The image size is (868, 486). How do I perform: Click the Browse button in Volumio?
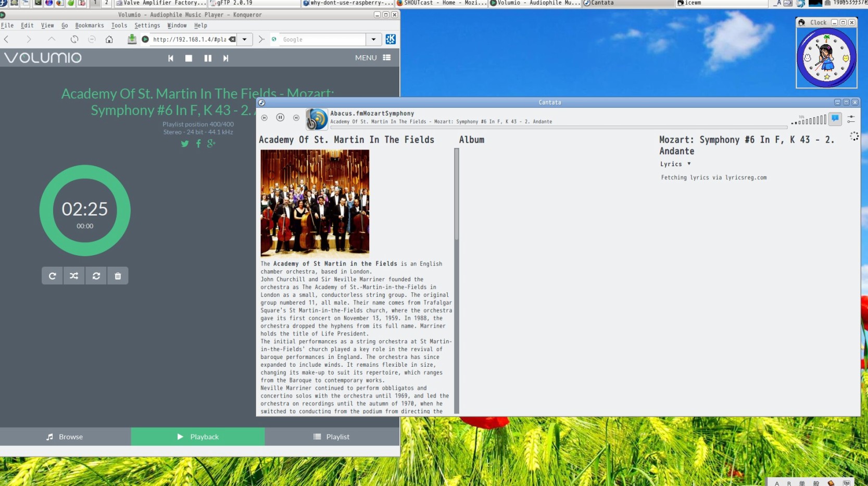pyautogui.click(x=65, y=437)
